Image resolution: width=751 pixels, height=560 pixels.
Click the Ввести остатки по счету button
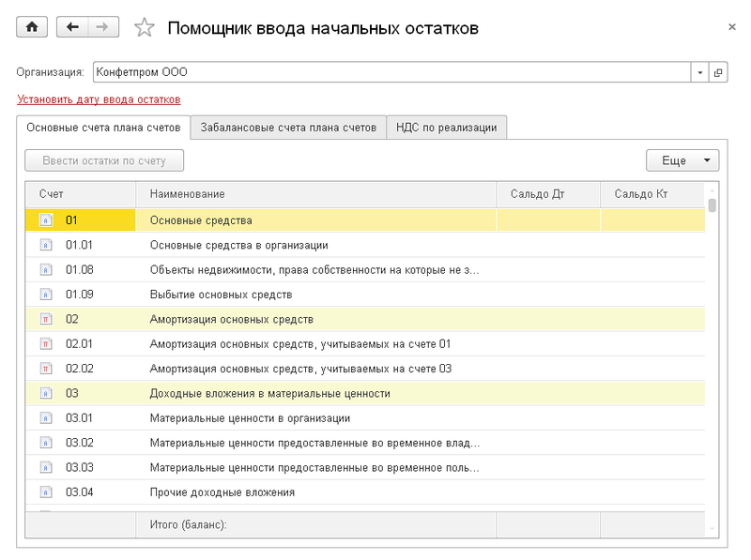[x=104, y=160]
